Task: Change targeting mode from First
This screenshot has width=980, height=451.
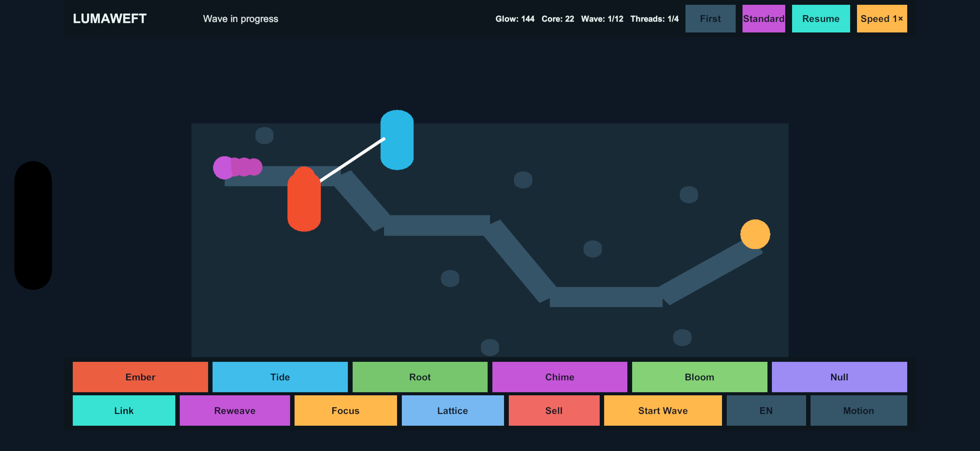Action: coord(710,19)
